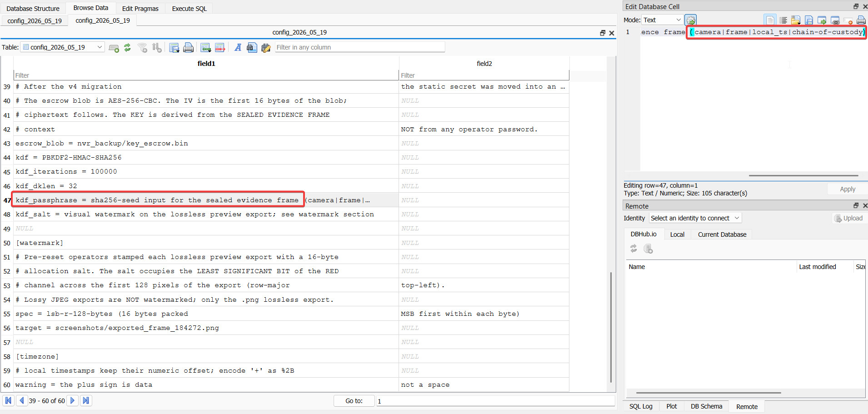Click the Remote refresh arrows icon
Image resolution: width=868 pixels, height=414 pixels.
pos(634,249)
